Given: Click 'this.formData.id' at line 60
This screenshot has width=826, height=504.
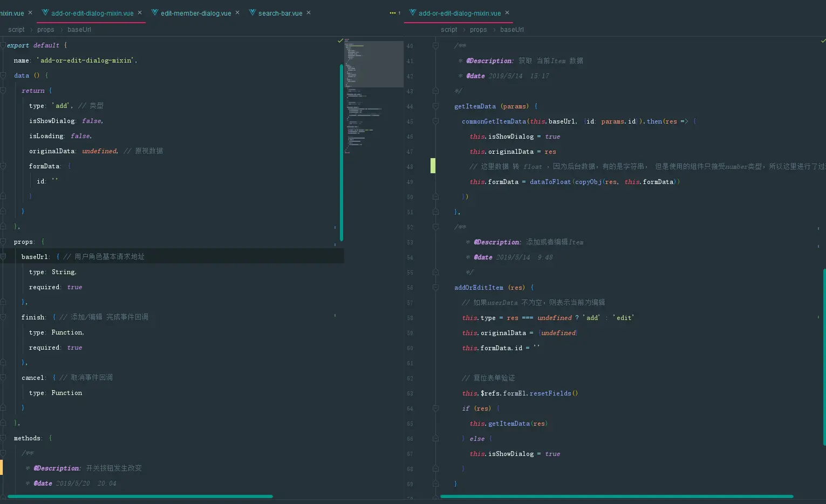Looking at the screenshot, I should pos(492,348).
